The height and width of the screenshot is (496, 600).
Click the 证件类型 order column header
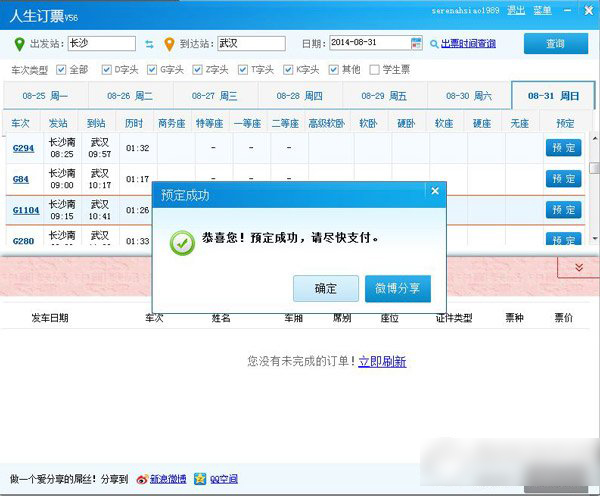(x=454, y=318)
